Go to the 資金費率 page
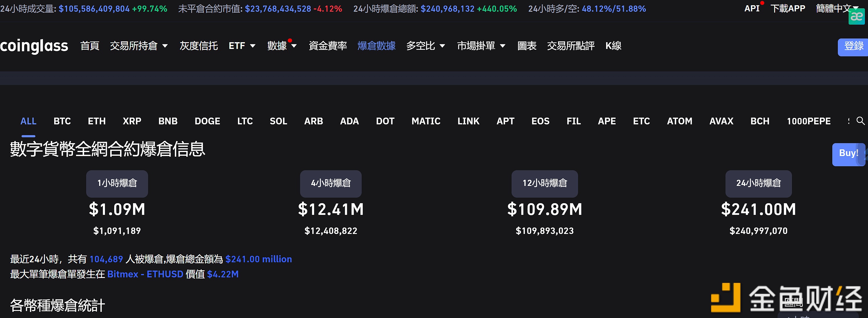The width and height of the screenshot is (868, 318). (x=328, y=46)
